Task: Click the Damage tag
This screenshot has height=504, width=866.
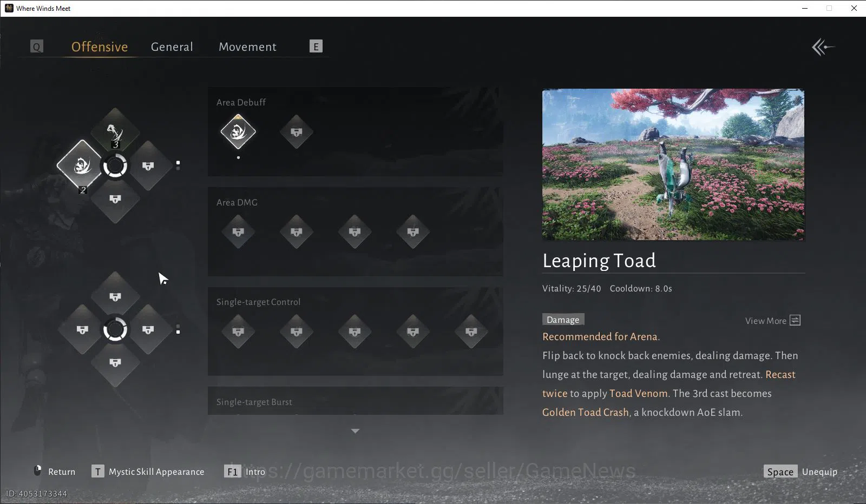Action: pos(563,320)
